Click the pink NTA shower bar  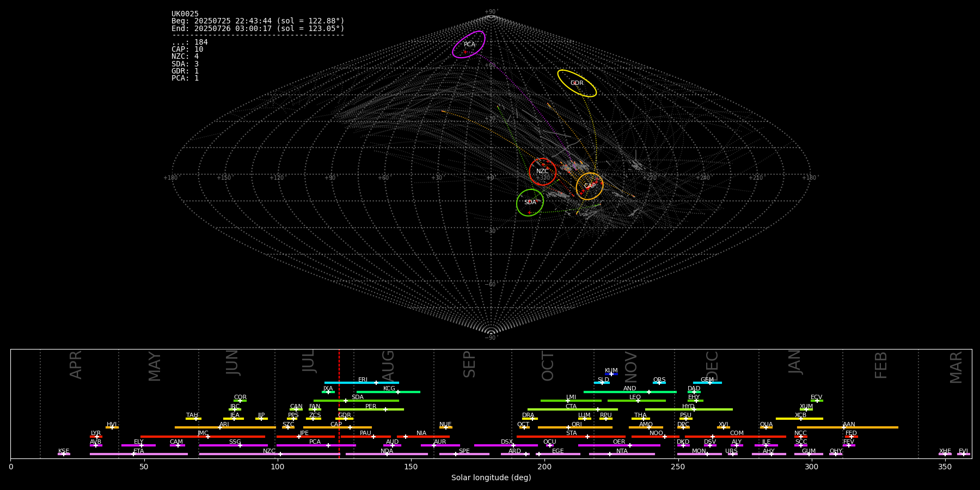(622, 454)
